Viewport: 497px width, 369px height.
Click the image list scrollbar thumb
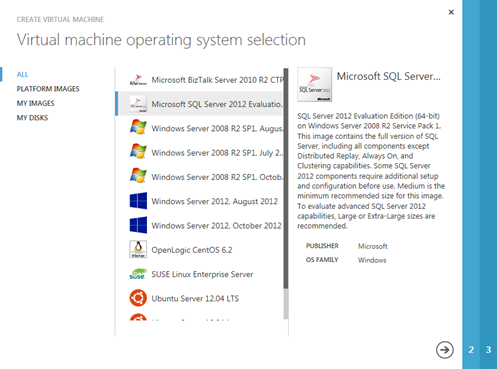[x=286, y=178]
